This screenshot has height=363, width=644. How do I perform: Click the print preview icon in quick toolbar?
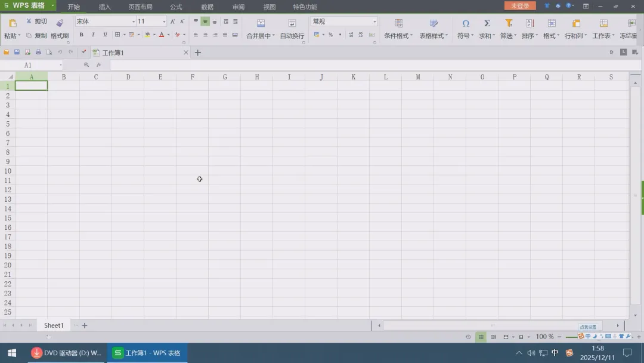pyautogui.click(x=49, y=52)
